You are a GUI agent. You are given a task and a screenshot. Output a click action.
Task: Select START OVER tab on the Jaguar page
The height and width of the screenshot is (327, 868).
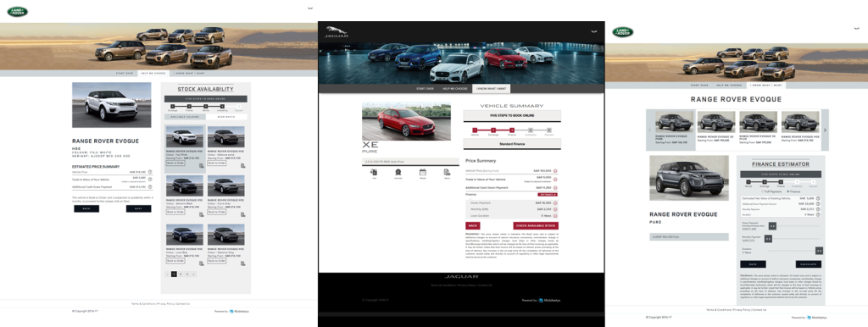click(425, 89)
